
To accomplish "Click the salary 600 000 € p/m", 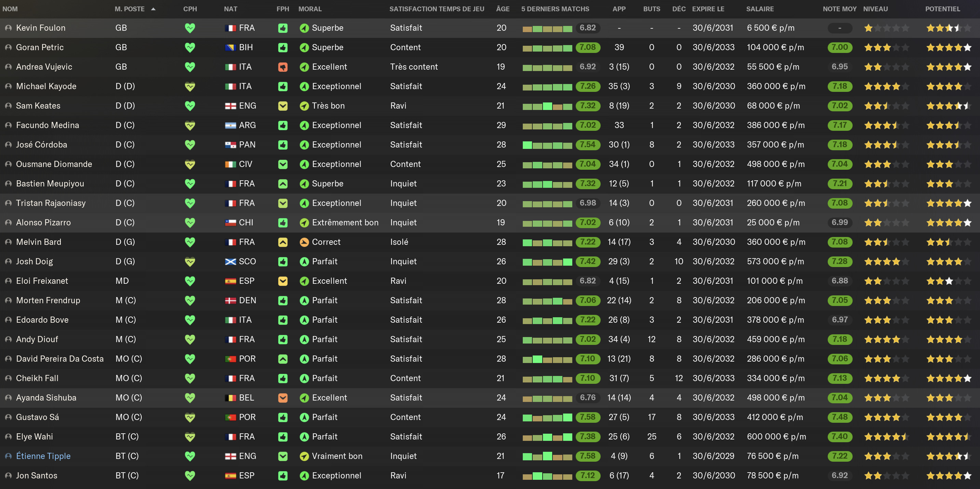I will click(x=776, y=436).
